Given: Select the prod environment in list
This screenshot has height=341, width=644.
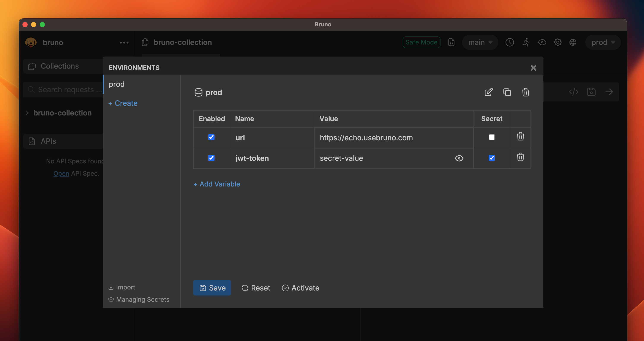Looking at the screenshot, I should click(117, 84).
